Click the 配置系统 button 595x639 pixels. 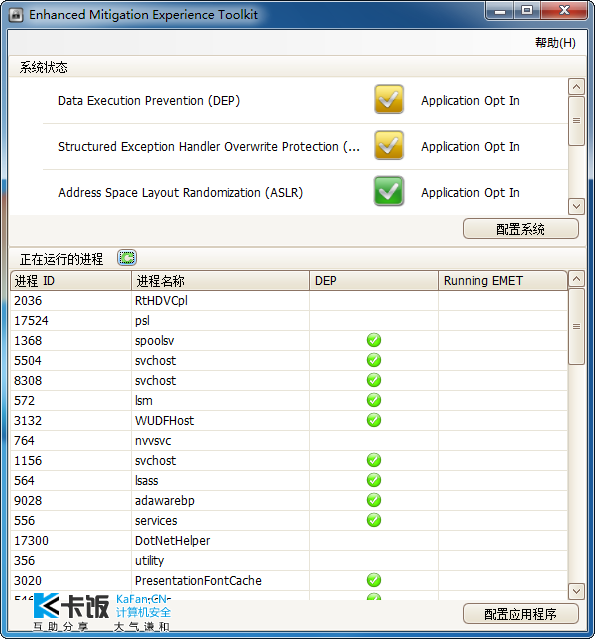coord(520,229)
